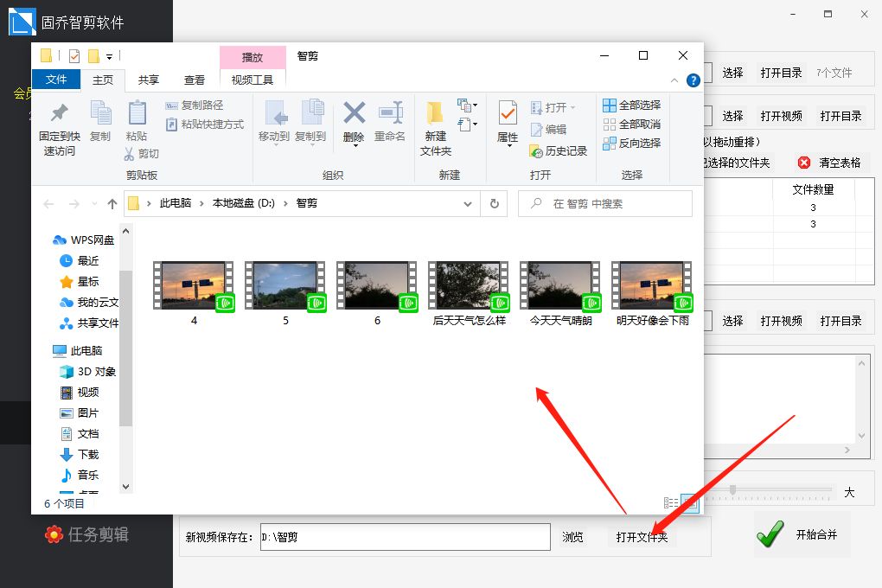Switch to details view icon in Explorer
Viewport: 882px width, 588px height.
670,502
